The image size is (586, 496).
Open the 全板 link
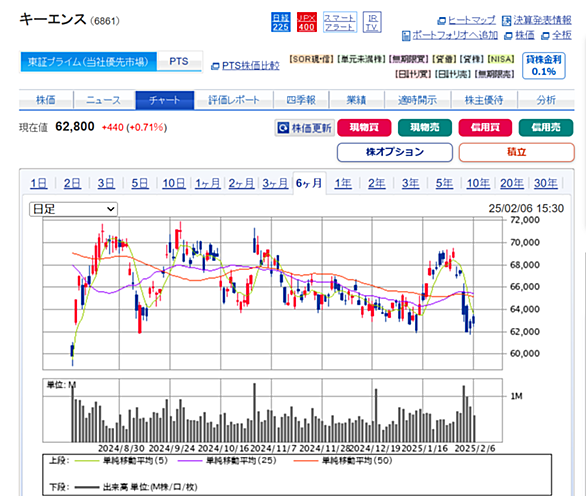[556, 36]
